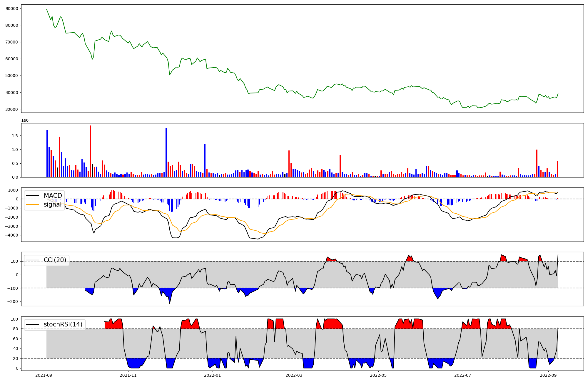Image resolution: width=588 pixels, height=382 pixels.
Task: Click the 2022-09 x-axis date label
Action: coord(548,375)
